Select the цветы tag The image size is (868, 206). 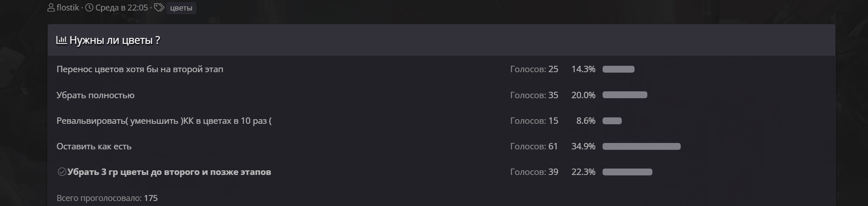coord(181,8)
